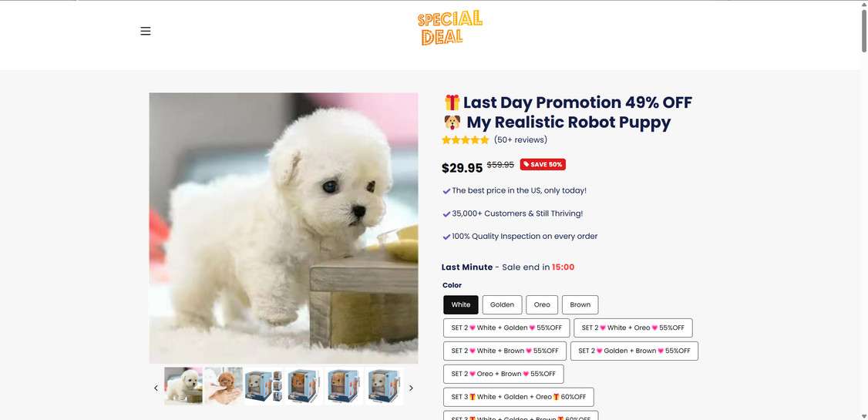The width and height of the screenshot is (868, 420).
Task: Click the five-star rating icons
Action: point(466,140)
